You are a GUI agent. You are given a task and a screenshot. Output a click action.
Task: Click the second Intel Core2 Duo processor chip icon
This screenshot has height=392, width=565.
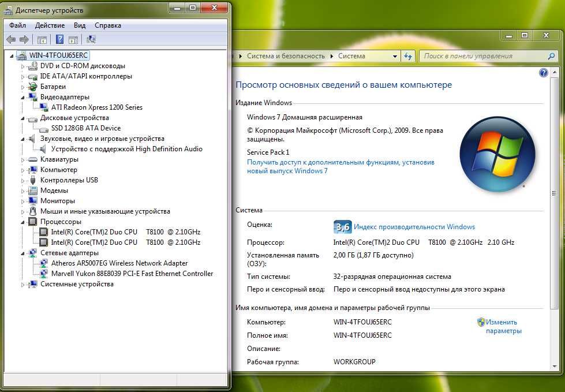(x=44, y=242)
